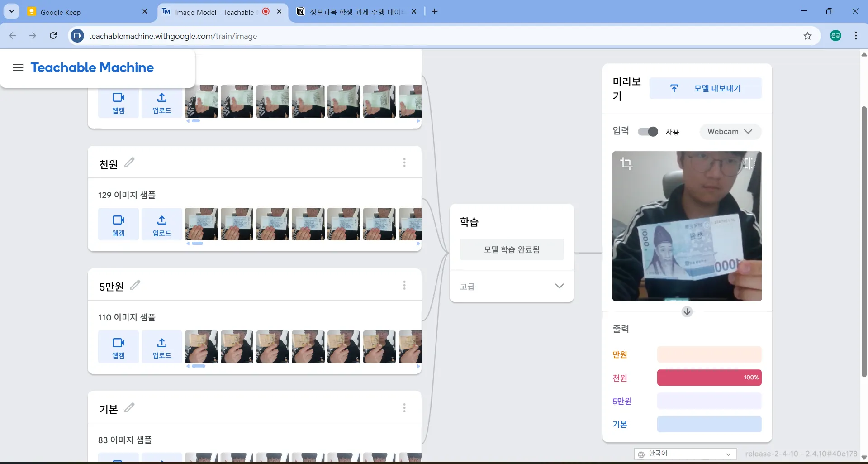Click the 천원 100% confidence bar

click(x=709, y=378)
